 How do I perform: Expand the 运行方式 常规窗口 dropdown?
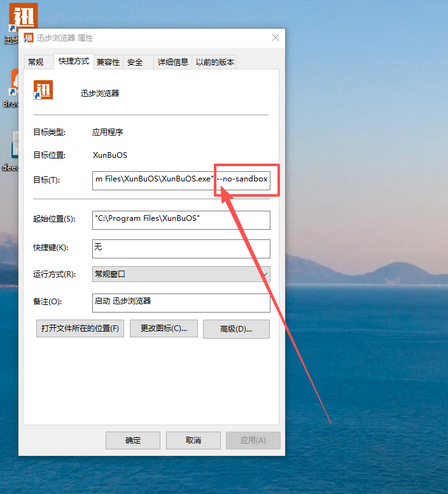tap(181, 274)
